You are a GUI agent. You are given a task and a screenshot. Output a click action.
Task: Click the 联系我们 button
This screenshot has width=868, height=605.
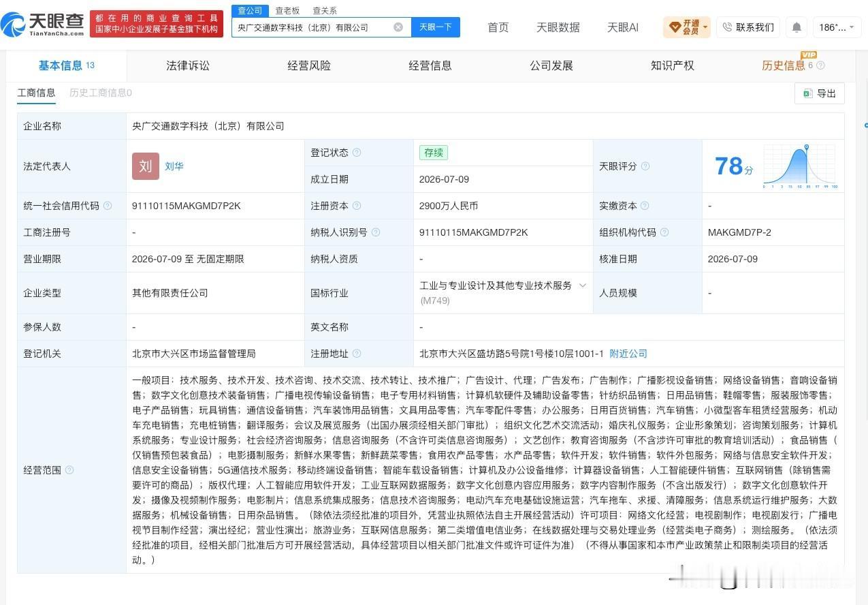coord(748,27)
